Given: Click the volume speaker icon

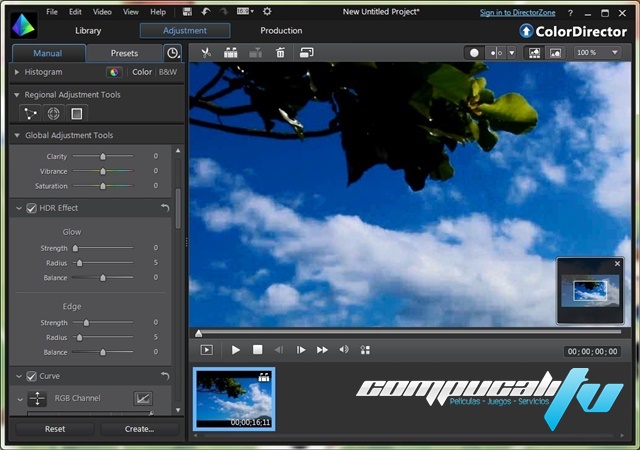Looking at the screenshot, I should click(x=344, y=350).
